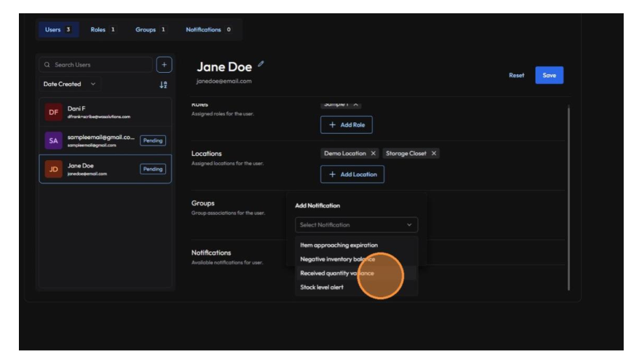Switch to the Roles tab
The image size is (644, 358).
(x=103, y=29)
